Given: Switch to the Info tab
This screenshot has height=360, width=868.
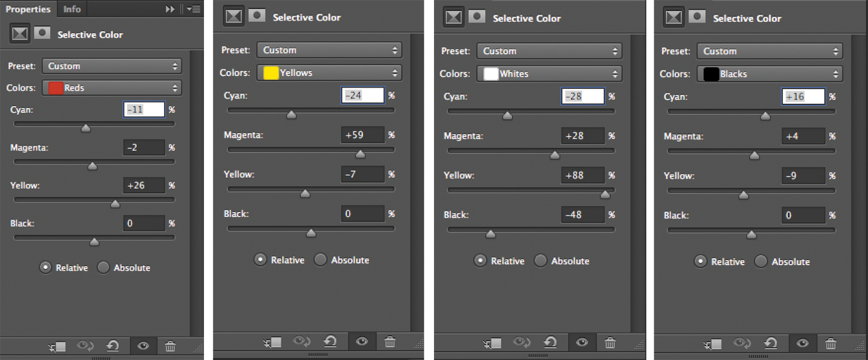Looking at the screenshot, I should point(72,9).
